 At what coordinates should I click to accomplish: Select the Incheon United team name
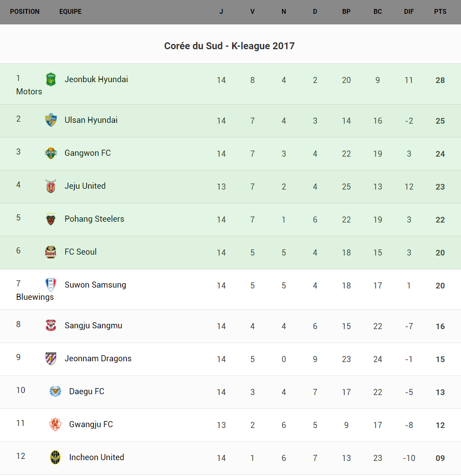96,457
